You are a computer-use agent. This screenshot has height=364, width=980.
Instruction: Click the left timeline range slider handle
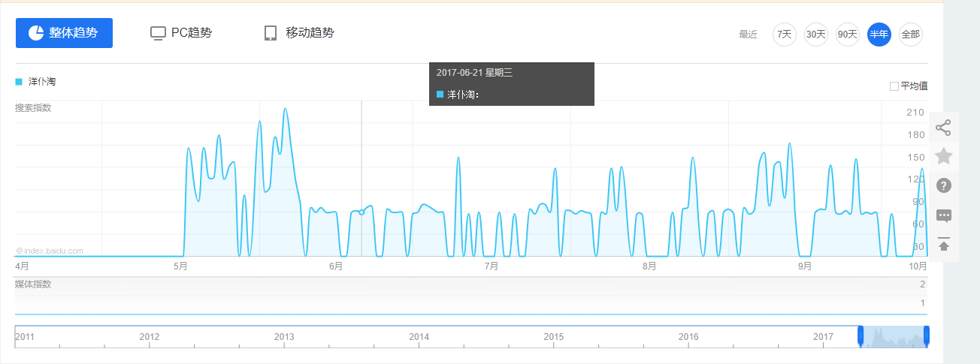point(861,335)
